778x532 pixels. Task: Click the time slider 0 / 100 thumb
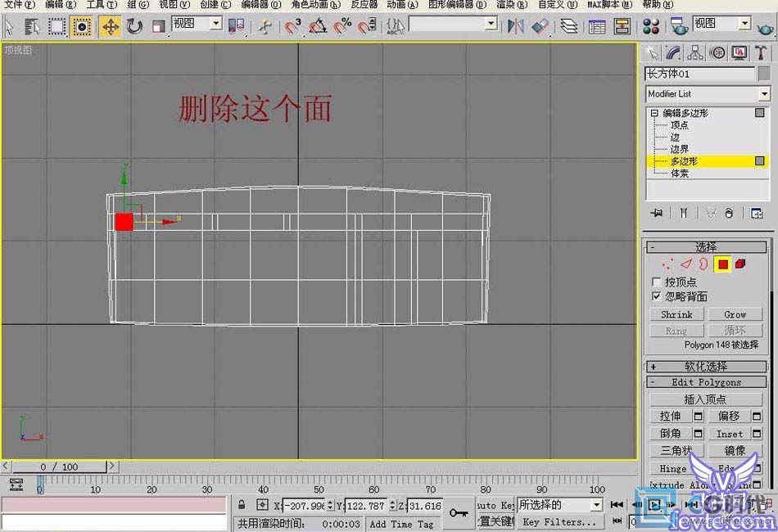pyautogui.click(x=59, y=467)
